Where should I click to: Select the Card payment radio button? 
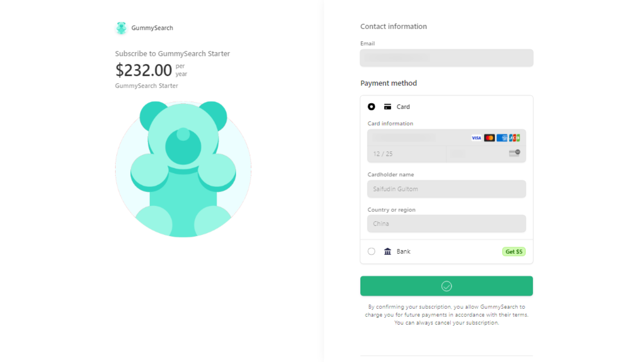[371, 107]
